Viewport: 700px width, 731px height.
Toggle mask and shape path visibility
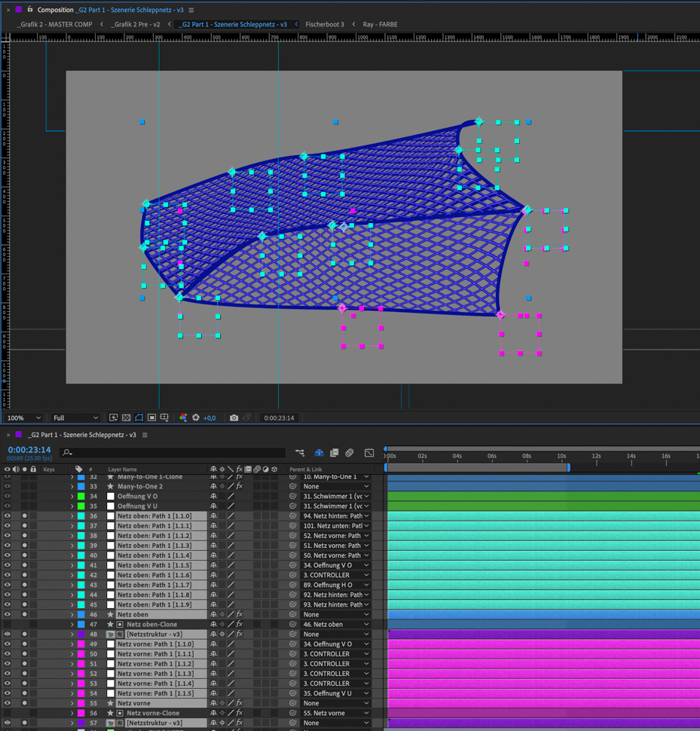(139, 417)
